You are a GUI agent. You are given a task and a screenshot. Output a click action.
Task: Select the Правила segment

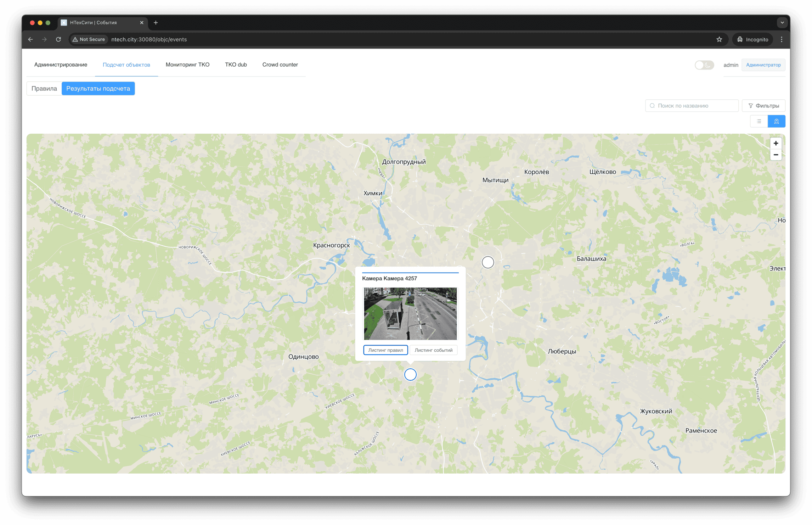[44, 89]
